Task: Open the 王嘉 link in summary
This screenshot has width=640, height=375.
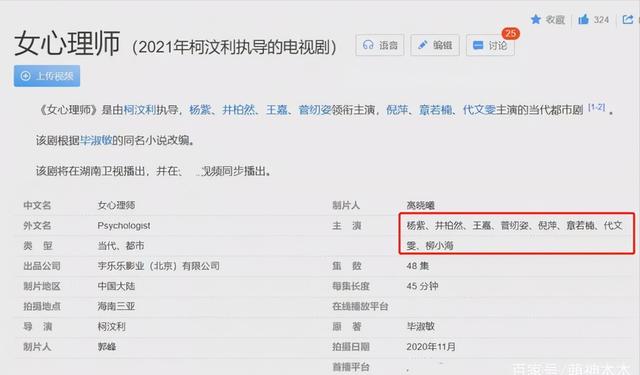Action: click(277, 110)
